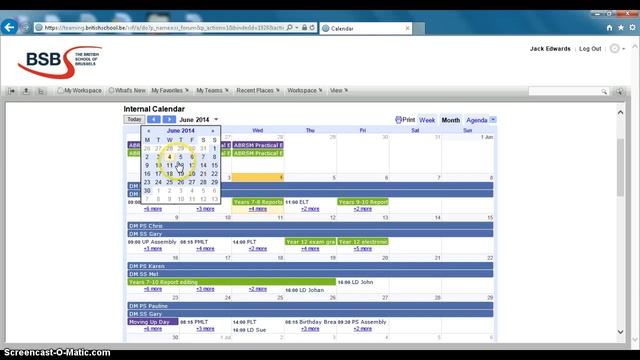The height and width of the screenshot is (360, 640).
Task: Switch to Agenda view
Action: 477,120
